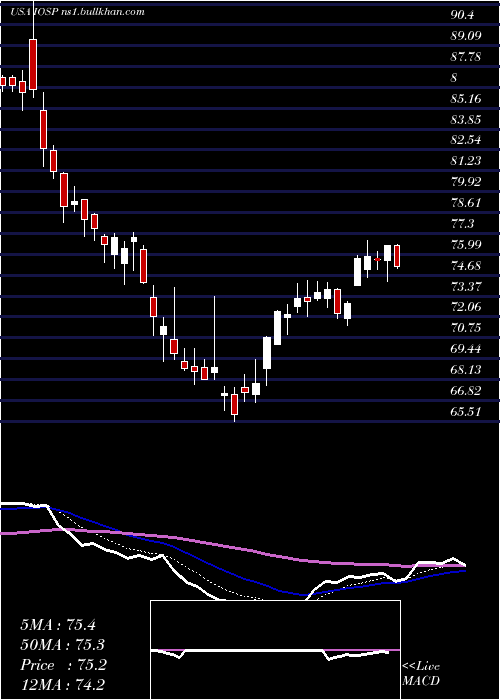Click the 82.54 axis value

click(x=466, y=140)
